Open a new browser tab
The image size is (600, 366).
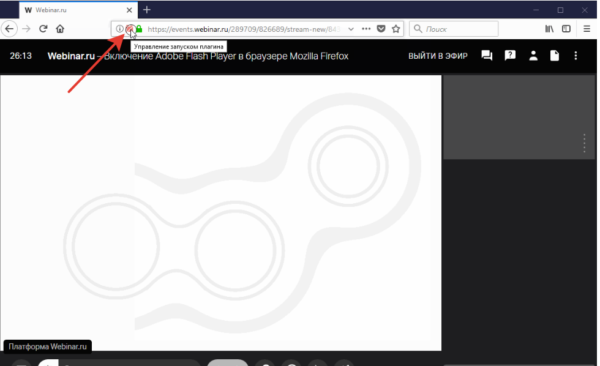tap(147, 10)
